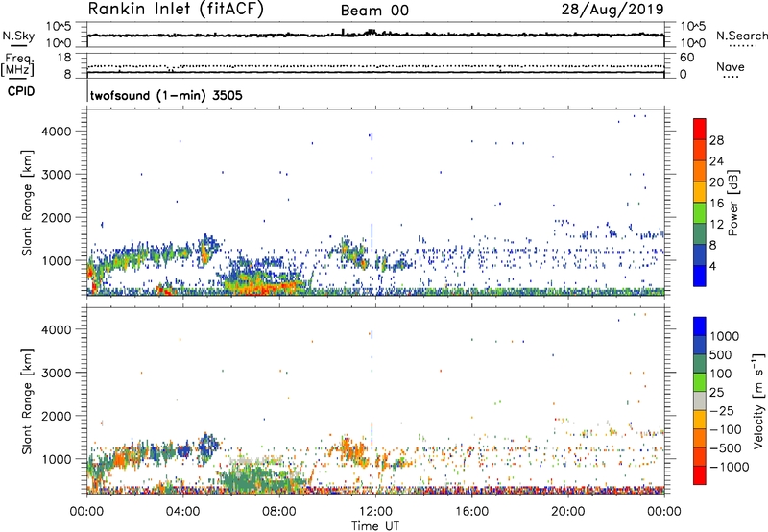Click the "N.Search" legend label
The image size is (768, 532).
[x=741, y=36]
